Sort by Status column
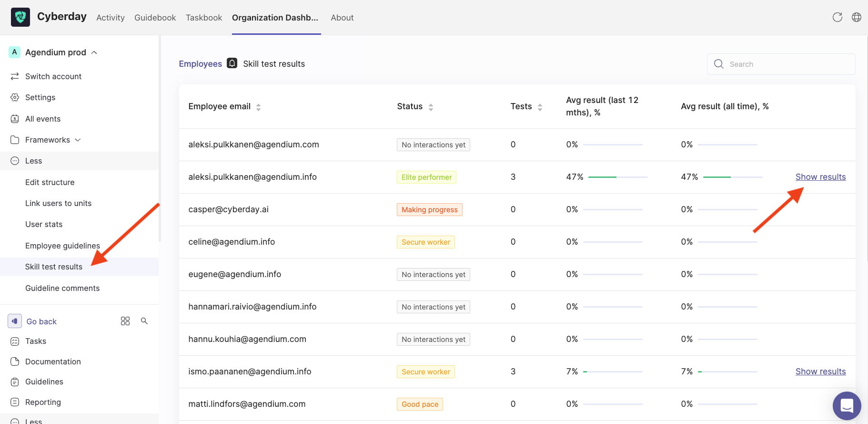868x424 pixels. (431, 107)
